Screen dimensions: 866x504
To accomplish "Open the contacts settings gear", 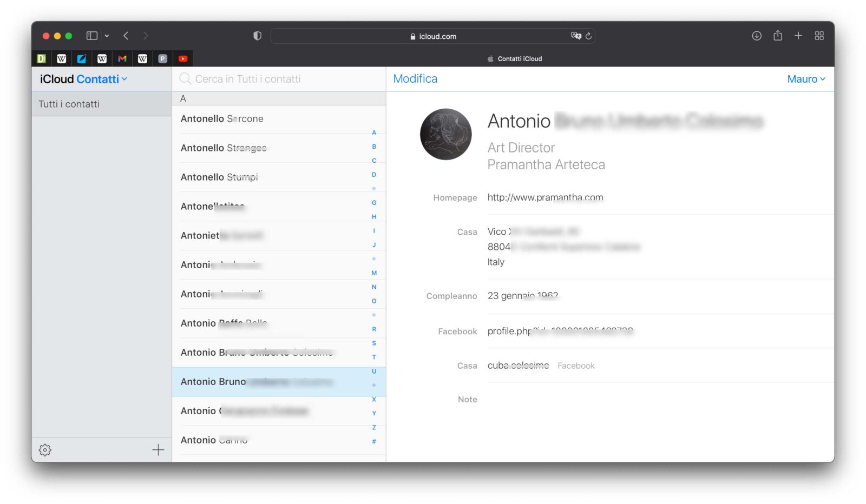I will [45, 450].
